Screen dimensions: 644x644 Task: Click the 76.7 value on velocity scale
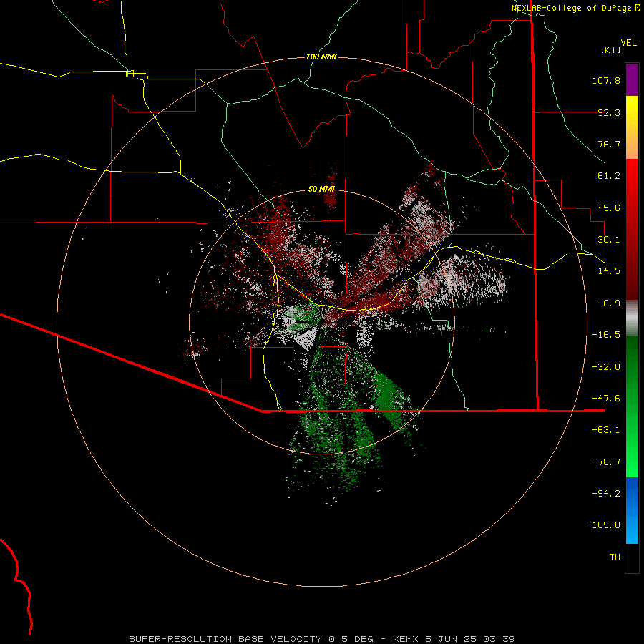[x=609, y=144]
